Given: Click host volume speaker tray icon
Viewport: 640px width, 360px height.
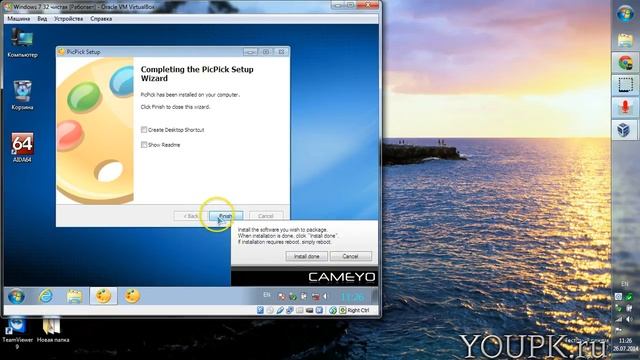Looking at the screenshot, I should click(x=629, y=320).
